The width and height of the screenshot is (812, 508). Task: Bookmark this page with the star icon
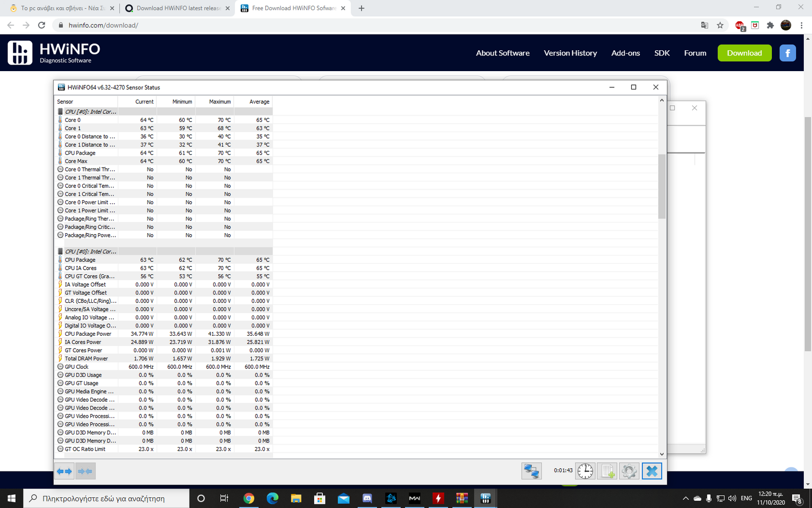tap(720, 25)
